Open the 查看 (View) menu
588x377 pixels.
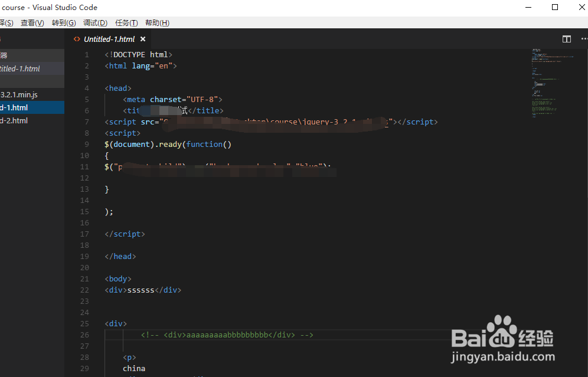pos(32,22)
